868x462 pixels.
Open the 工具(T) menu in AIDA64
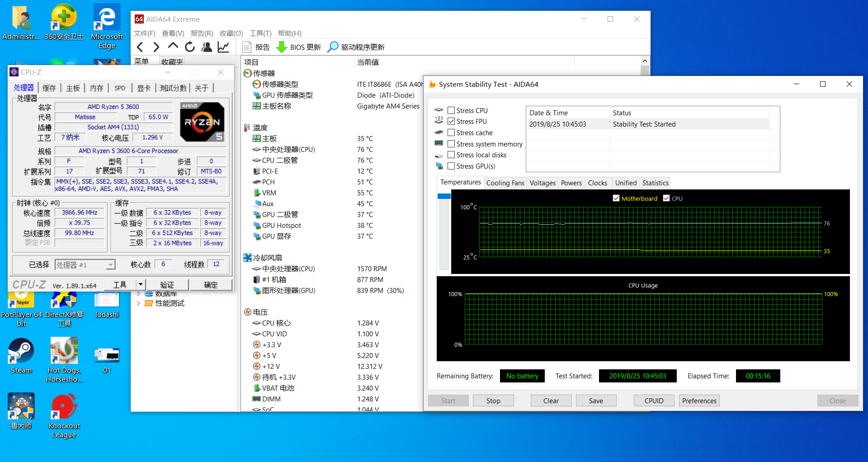pos(260,33)
